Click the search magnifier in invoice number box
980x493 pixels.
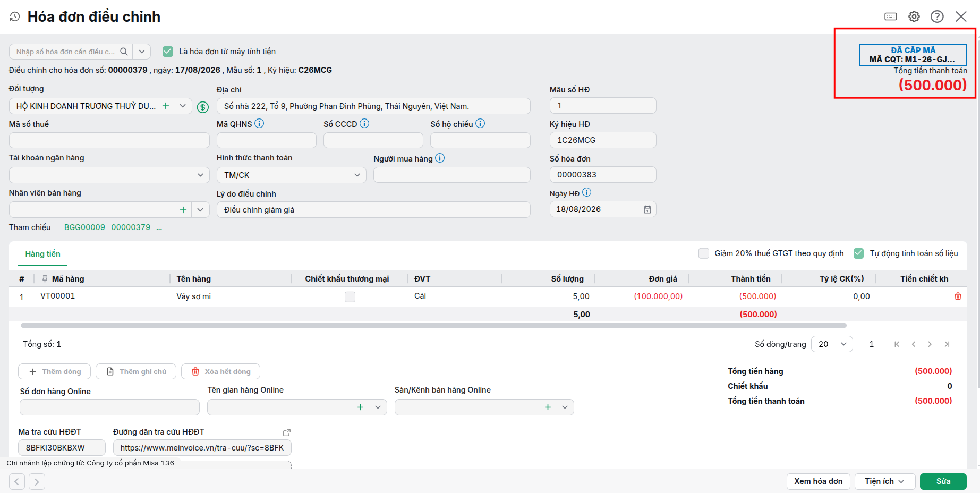click(124, 52)
